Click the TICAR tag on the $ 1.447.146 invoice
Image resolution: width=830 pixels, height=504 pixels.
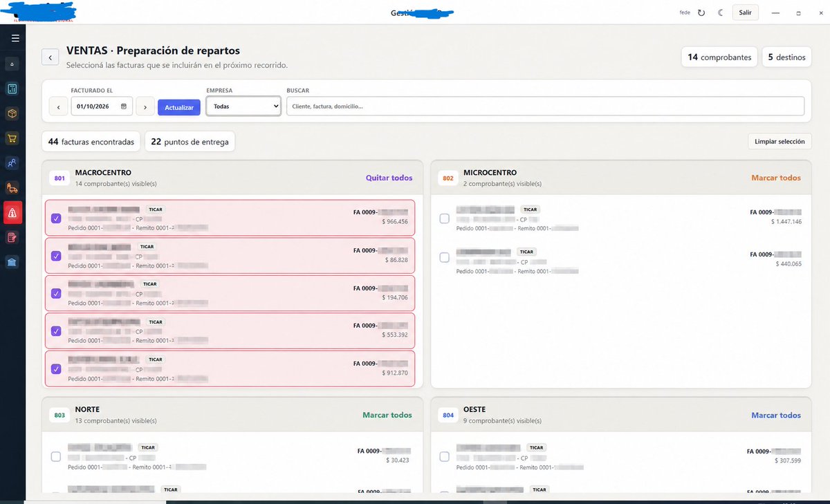(530, 209)
